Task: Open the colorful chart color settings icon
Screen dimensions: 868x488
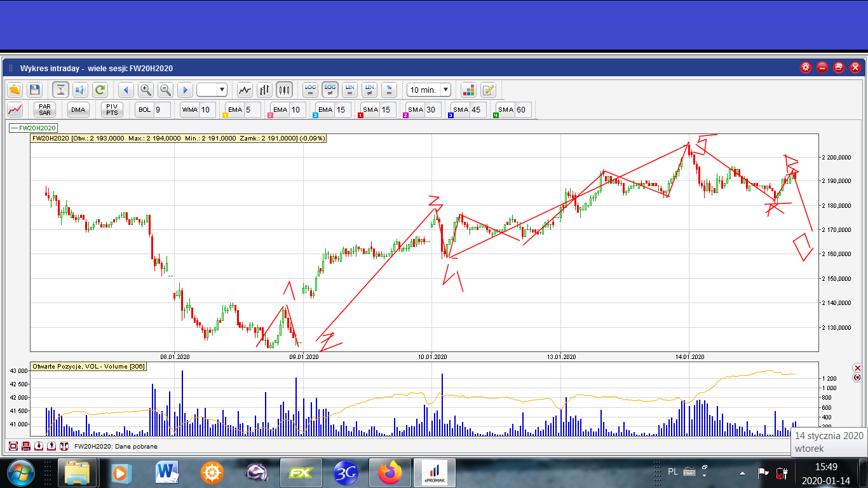Action: click(468, 90)
